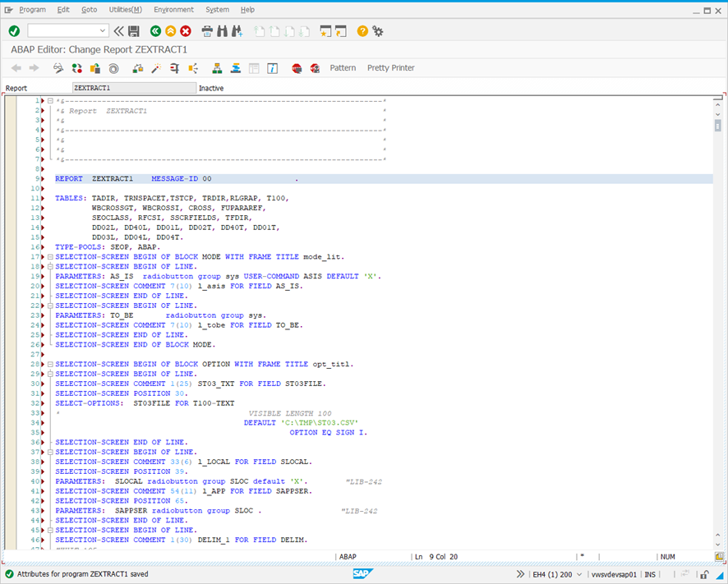Click the yellow Exit icon

(x=170, y=31)
